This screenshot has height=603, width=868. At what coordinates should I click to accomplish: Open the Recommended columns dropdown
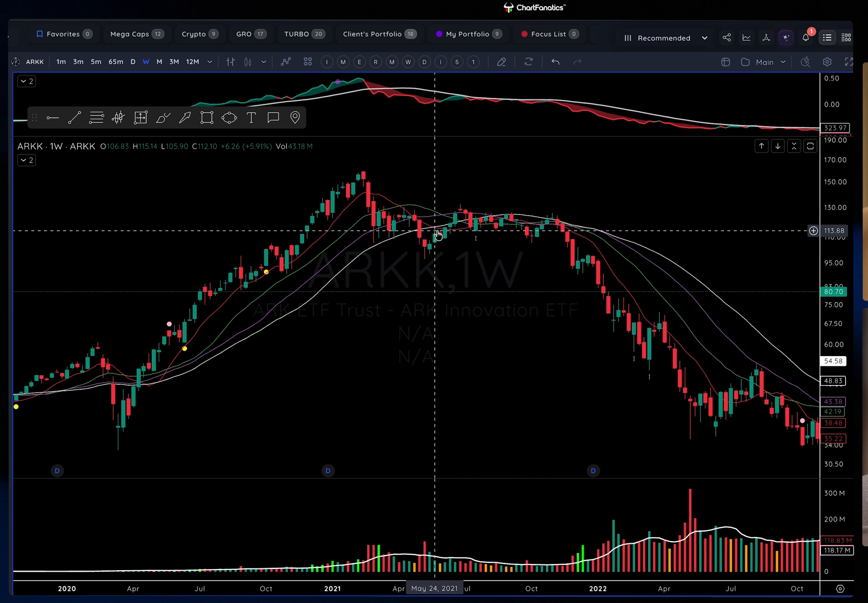(x=665, y=38)
